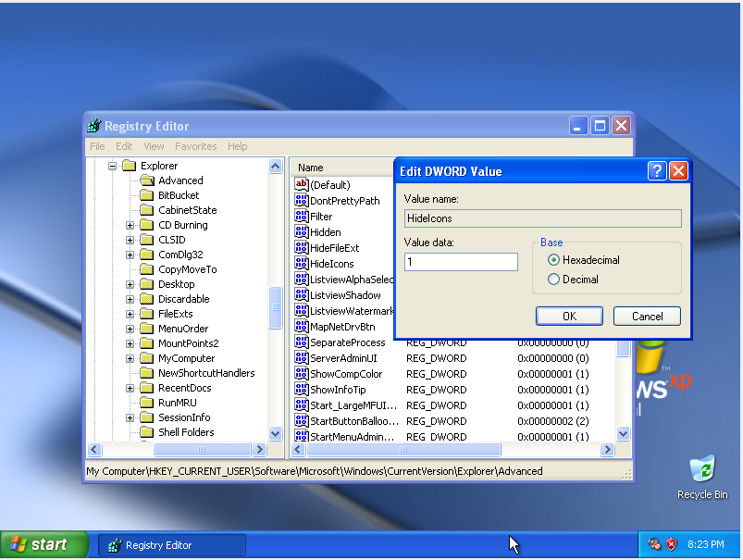Click the Filter DWORD value icon
743x560 pixels.
tap(302, 216)
